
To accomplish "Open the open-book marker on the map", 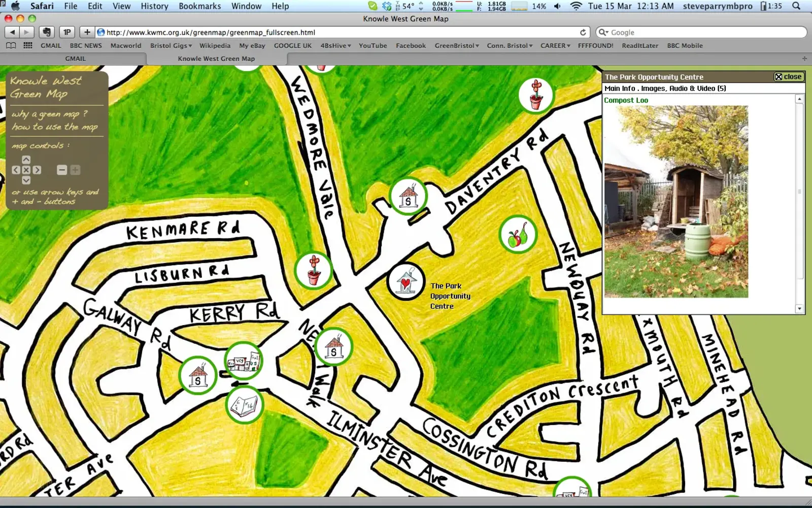I will point(244,405).
